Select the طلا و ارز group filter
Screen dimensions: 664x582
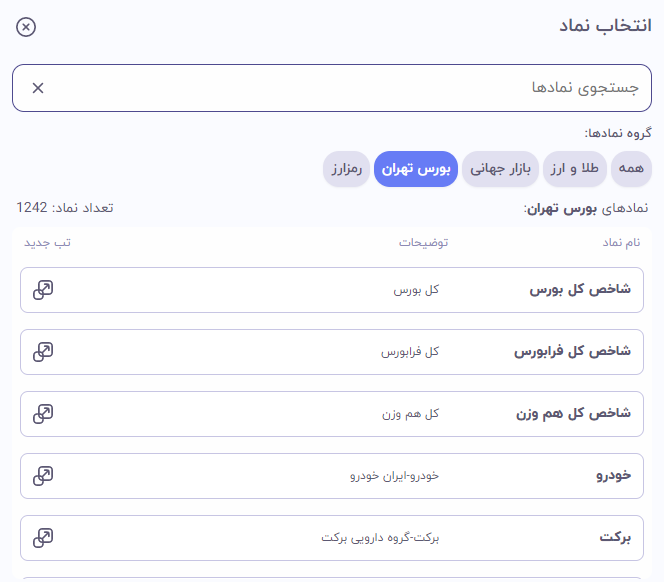(x=575, y=169)
